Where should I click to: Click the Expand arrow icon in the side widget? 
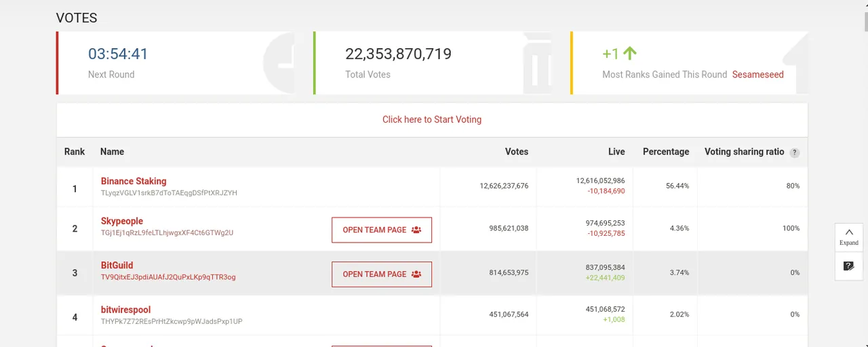[x=849, y=232]
